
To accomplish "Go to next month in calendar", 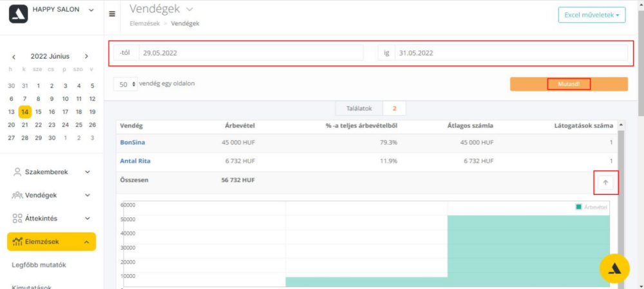I will click(x=86, y=56).
